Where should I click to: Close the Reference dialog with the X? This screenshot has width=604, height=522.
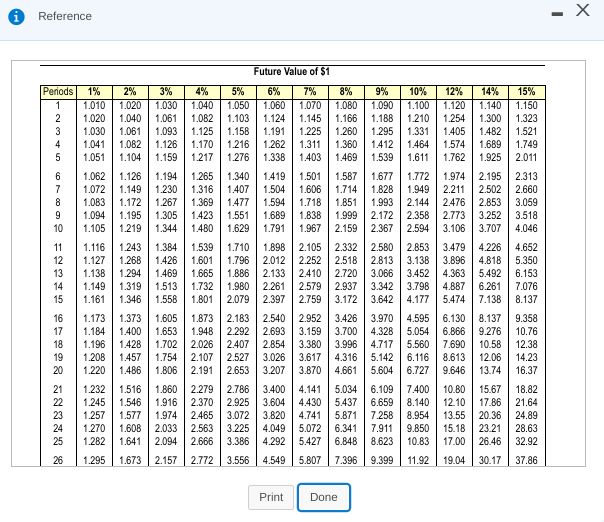pyautogui.click(x=583, y=10)
